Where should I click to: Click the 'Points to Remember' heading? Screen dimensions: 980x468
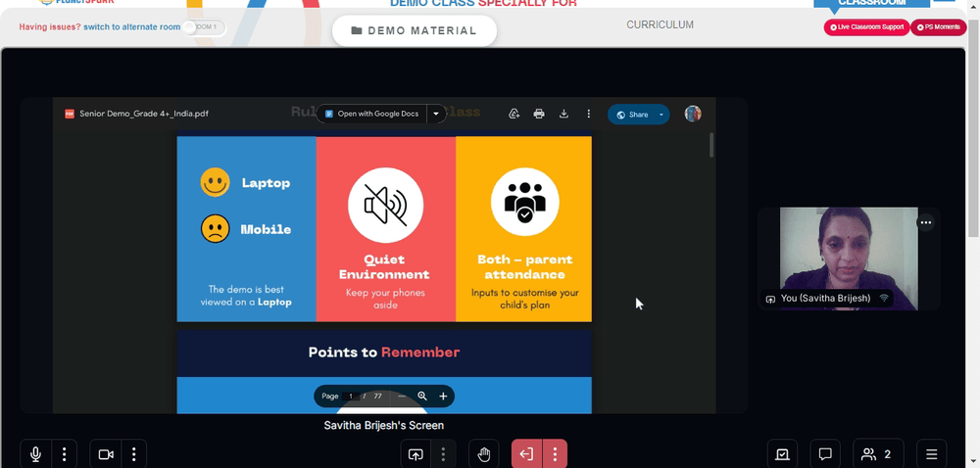tap(384, 352)
